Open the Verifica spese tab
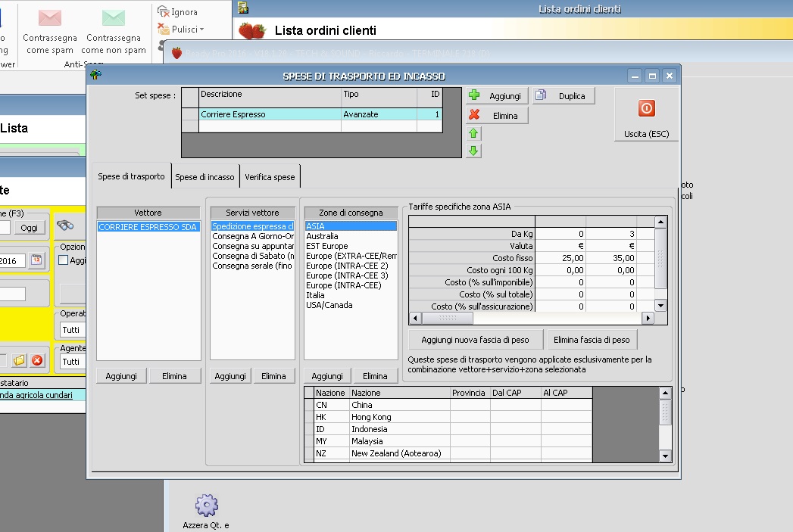 pos(270,177)
